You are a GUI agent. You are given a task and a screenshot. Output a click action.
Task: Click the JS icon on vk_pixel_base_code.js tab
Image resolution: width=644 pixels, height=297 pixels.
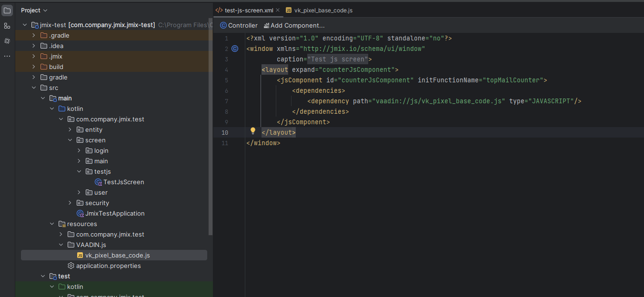[x=289, y=10]
